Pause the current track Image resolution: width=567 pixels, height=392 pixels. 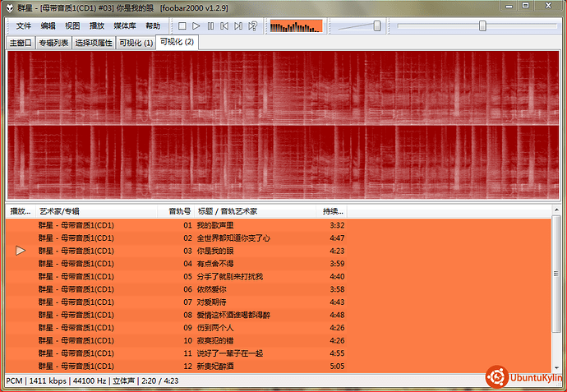click(210, 26)
